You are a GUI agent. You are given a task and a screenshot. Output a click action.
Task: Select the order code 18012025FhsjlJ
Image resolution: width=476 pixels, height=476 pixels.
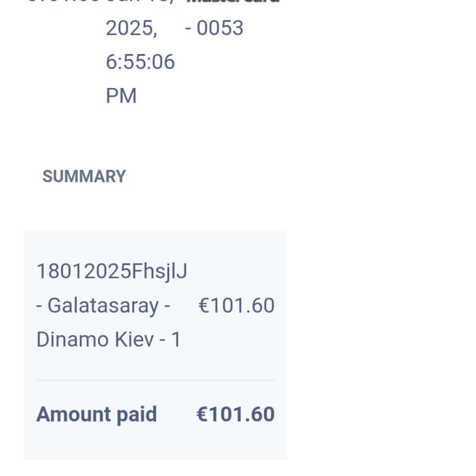click(112, 271)
